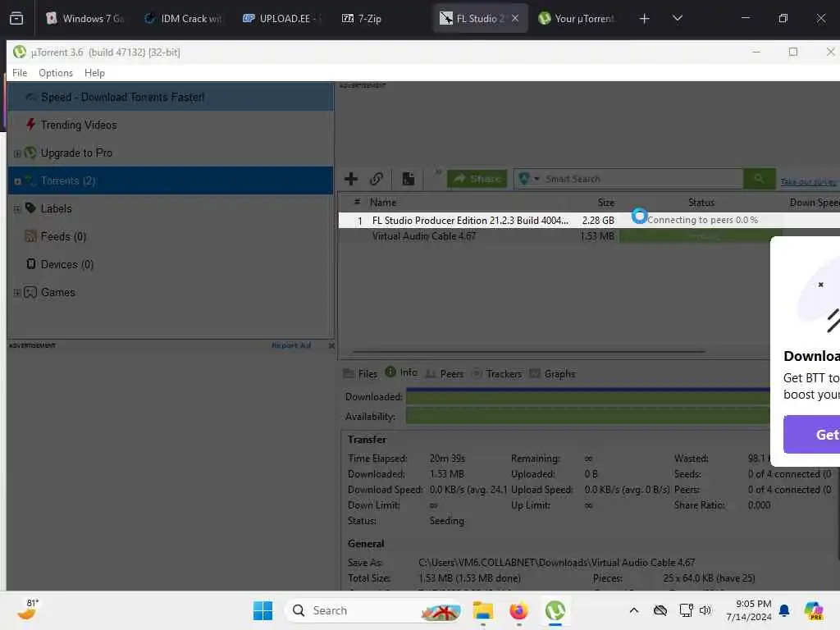The image size is (840, 630).
Task: Sort torrents by Status column
Action: (x=701, y=203)
